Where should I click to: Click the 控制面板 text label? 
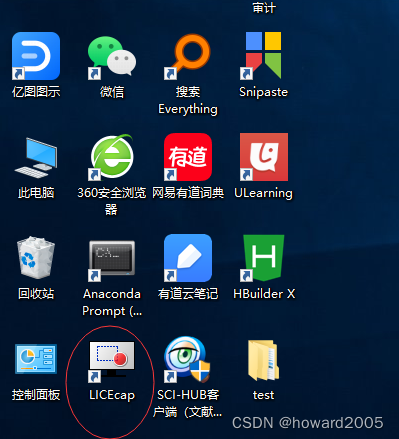tap(36, 395)
